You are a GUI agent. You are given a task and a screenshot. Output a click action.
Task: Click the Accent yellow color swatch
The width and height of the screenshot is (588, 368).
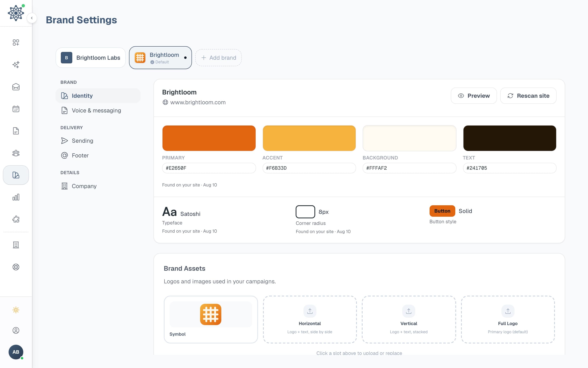pyautogui.click(x=309, y=138)
